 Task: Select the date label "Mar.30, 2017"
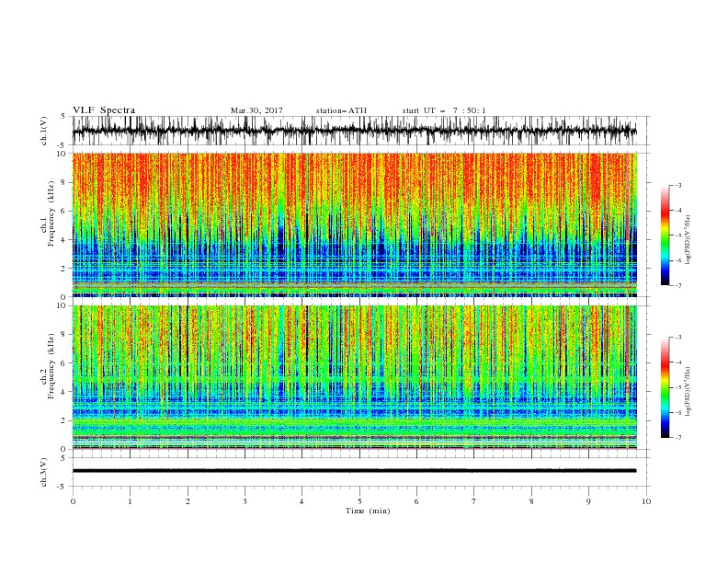[256, 110]
